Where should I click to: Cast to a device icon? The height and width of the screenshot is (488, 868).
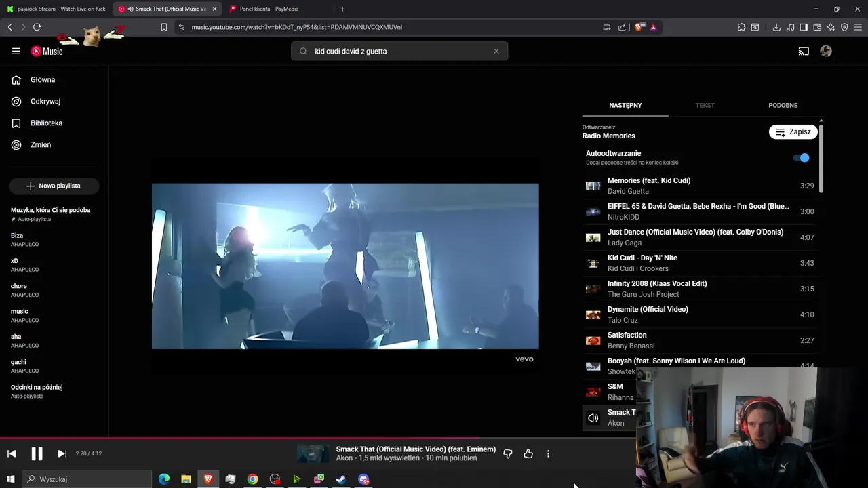tap(804, 51)
